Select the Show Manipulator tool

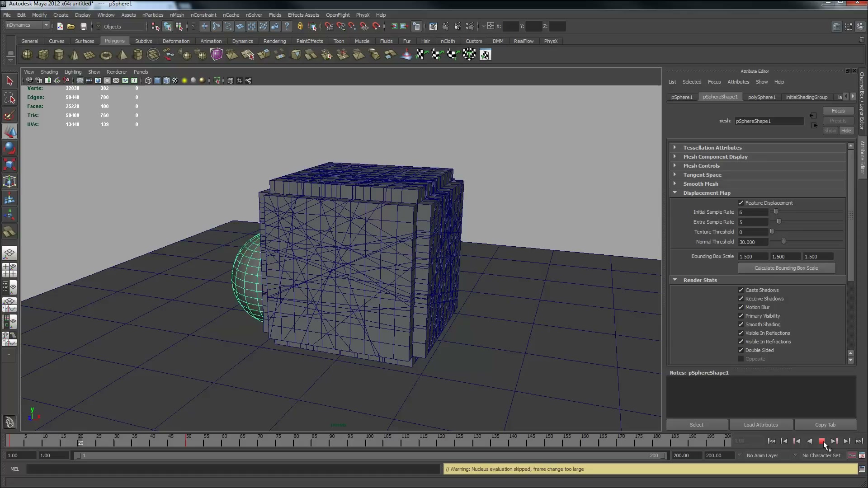9,215
